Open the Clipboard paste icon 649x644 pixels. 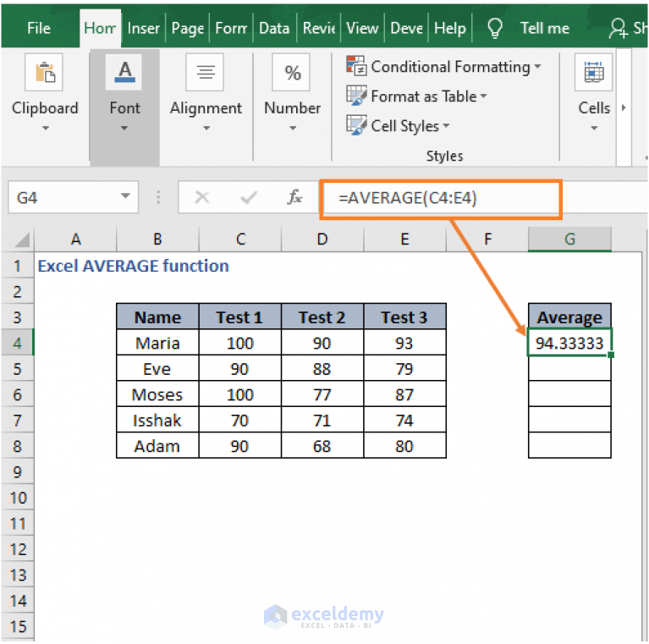[x=44, y=73]
